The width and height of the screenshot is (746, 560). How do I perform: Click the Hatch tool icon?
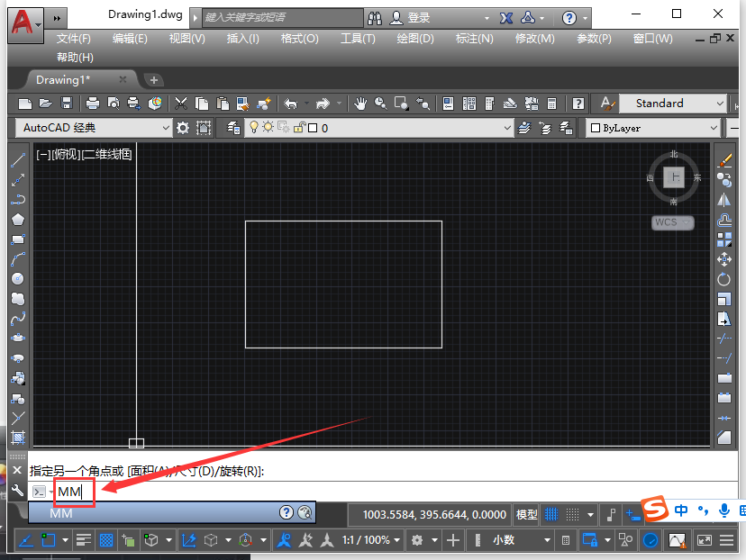click(18, 438)
